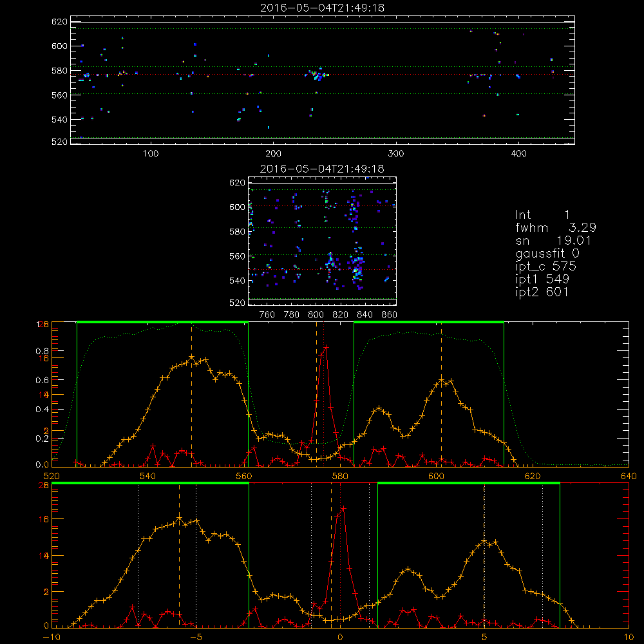Click the white y-axis label 0.0
Image resolution: width=644 pixels, height=644 pixels.
[43, 465]
